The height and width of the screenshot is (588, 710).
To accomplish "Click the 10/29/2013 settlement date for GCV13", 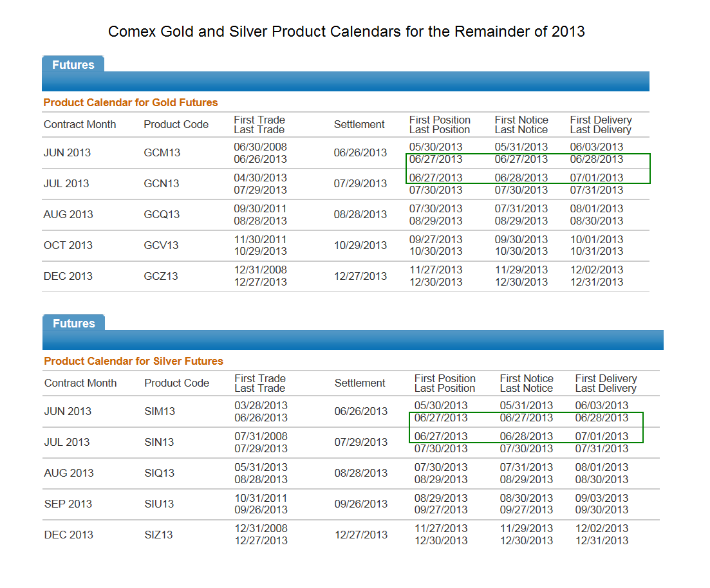I will (x=360, y=245).
